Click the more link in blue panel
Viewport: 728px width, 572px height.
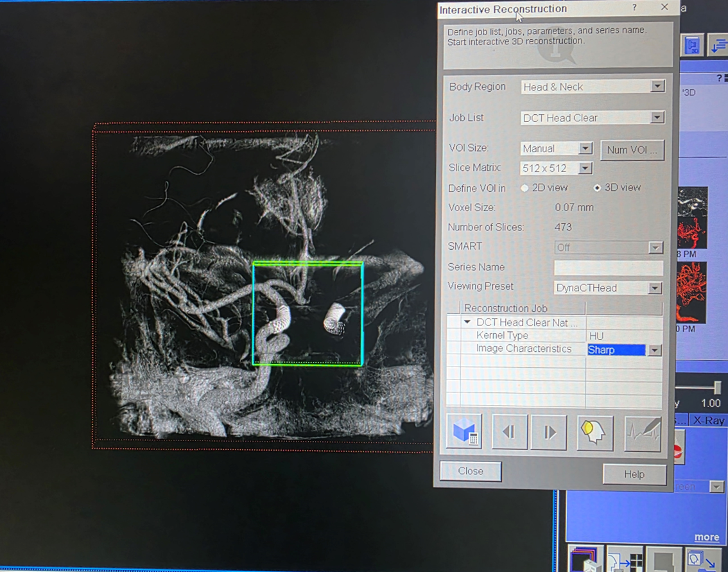706,537
